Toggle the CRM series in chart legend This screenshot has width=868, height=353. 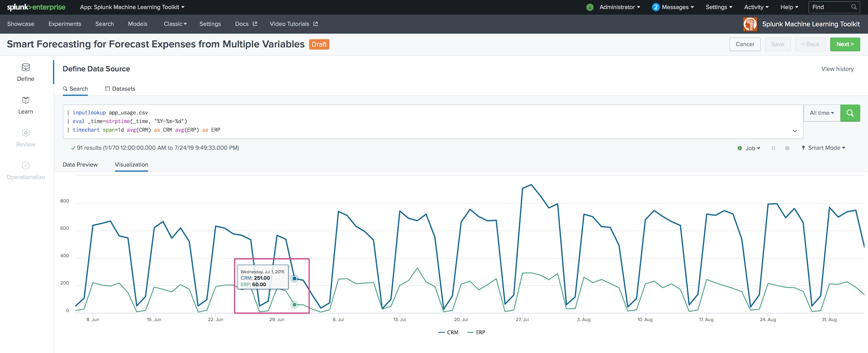point(448,333)
